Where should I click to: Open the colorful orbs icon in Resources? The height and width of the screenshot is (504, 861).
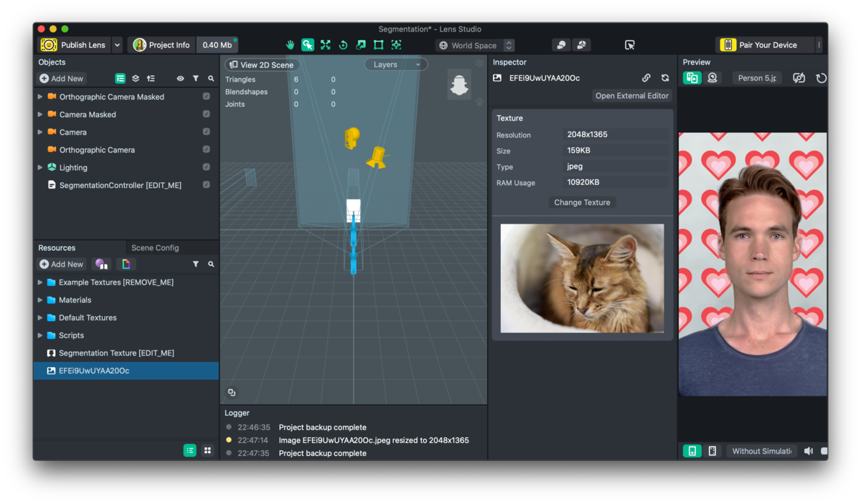point(101,264)
